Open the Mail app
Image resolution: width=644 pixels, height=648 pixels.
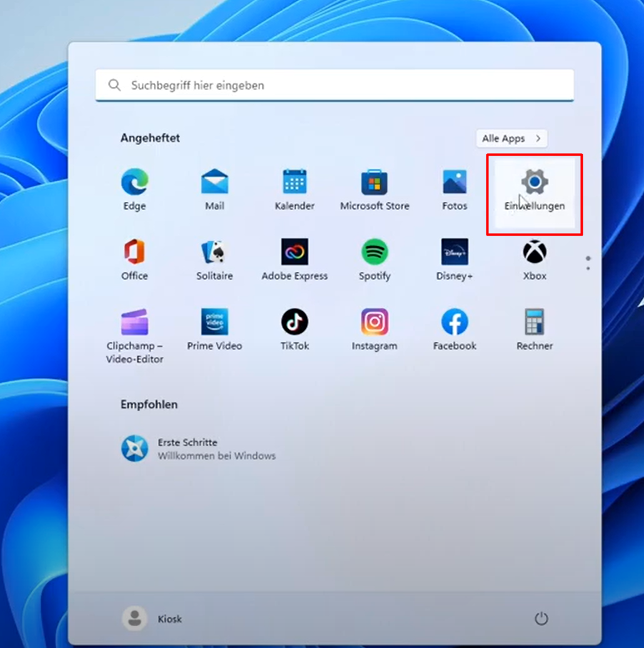pyautogui.click(x=214, y=189)
